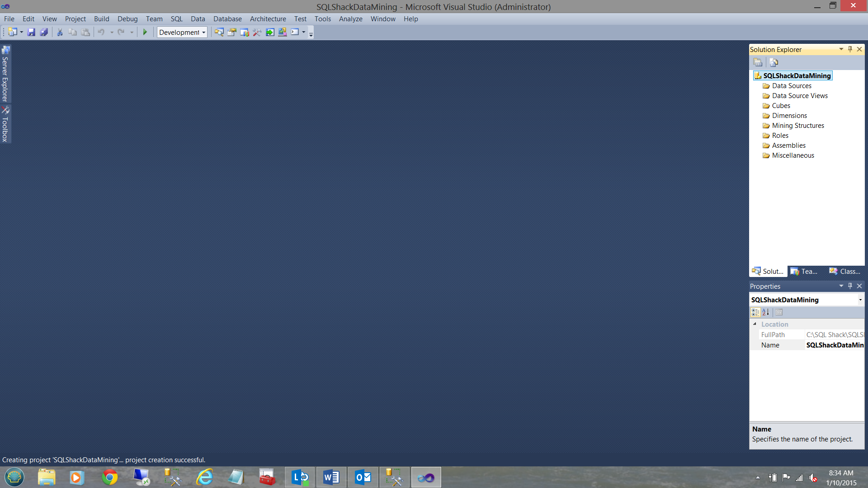The image size is (868, 488).
Task: Select the Data Source Views folder
Action: [799, 96]
